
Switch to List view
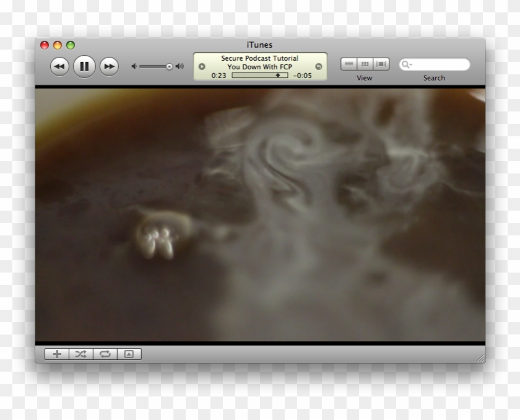pyautogui.click(x=349, y=64)
